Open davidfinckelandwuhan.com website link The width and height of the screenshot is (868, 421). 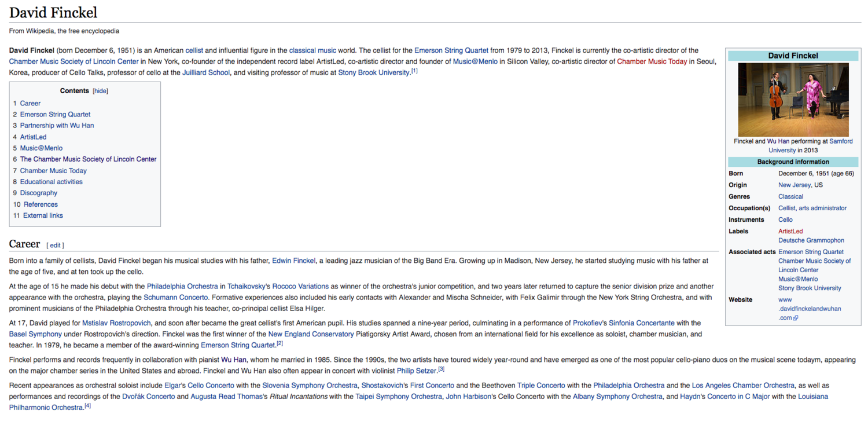pos(810,309)
